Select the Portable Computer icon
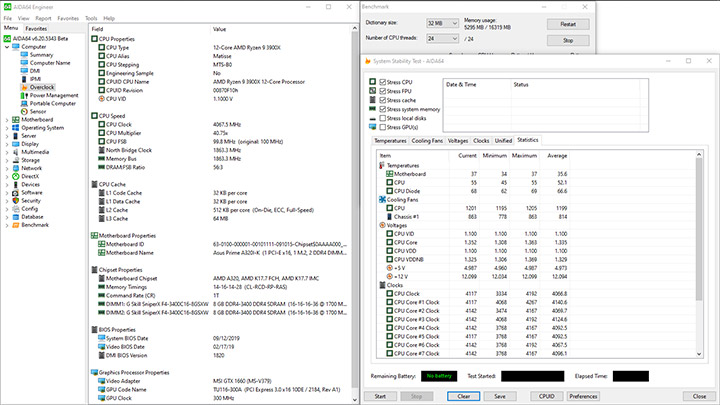This screenshot has width=720, height=405. point(23,103)
